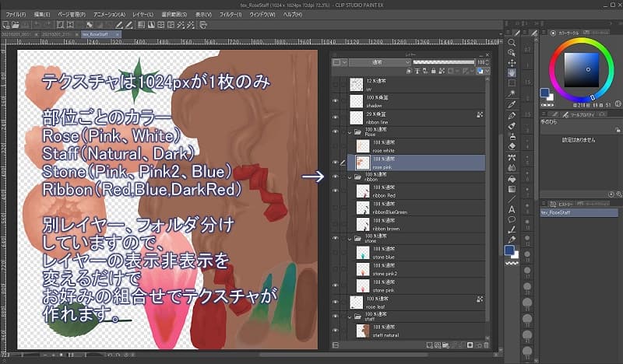Image resolution: width=623 pixels, height=364 pixels.
Task: Collapse the stone folder
Action: 350,239
